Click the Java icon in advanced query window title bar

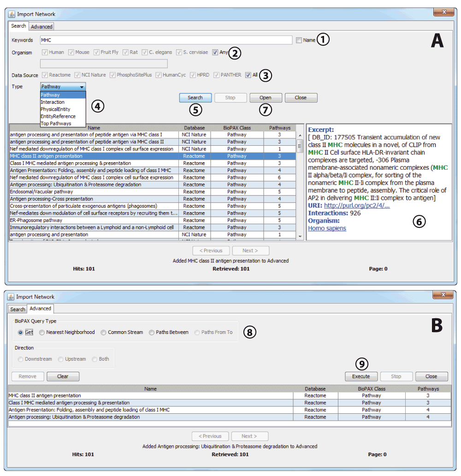(x=11, y=297)
